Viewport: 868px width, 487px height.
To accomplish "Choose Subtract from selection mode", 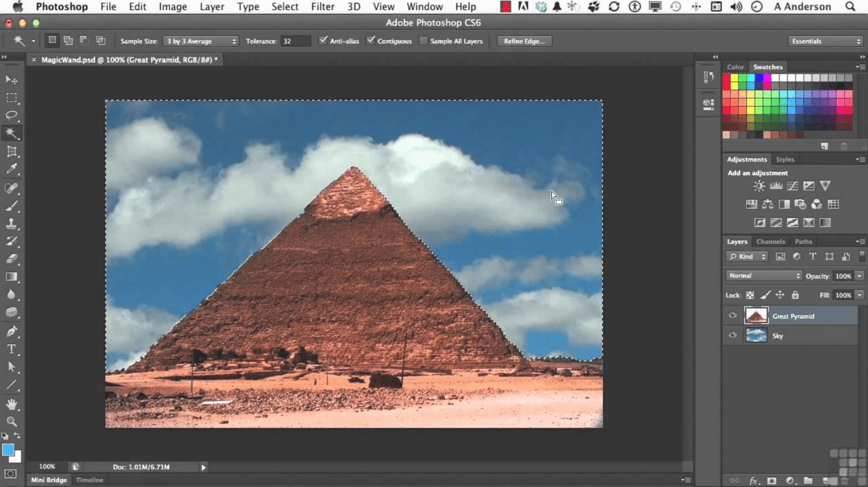I will point(84,40).
